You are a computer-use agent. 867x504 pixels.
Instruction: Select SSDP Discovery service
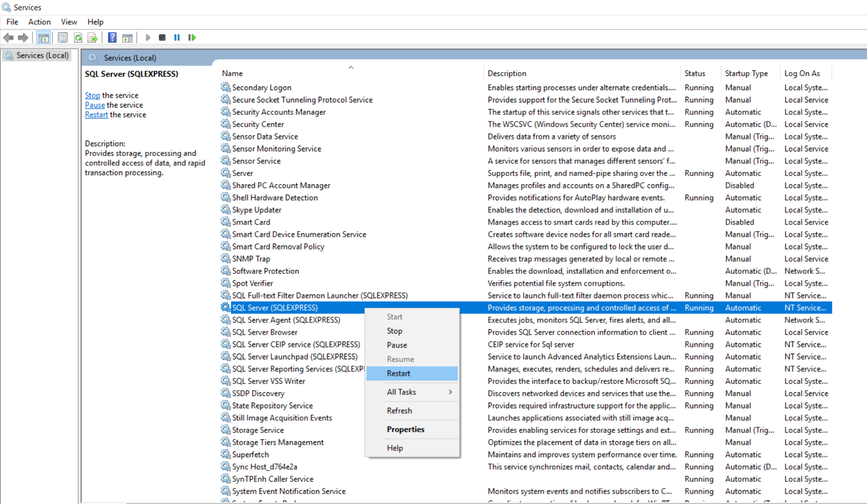point(526,393)
